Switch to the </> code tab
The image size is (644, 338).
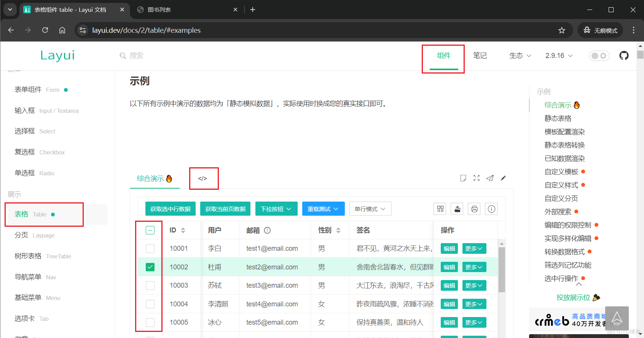pos(202,178)
